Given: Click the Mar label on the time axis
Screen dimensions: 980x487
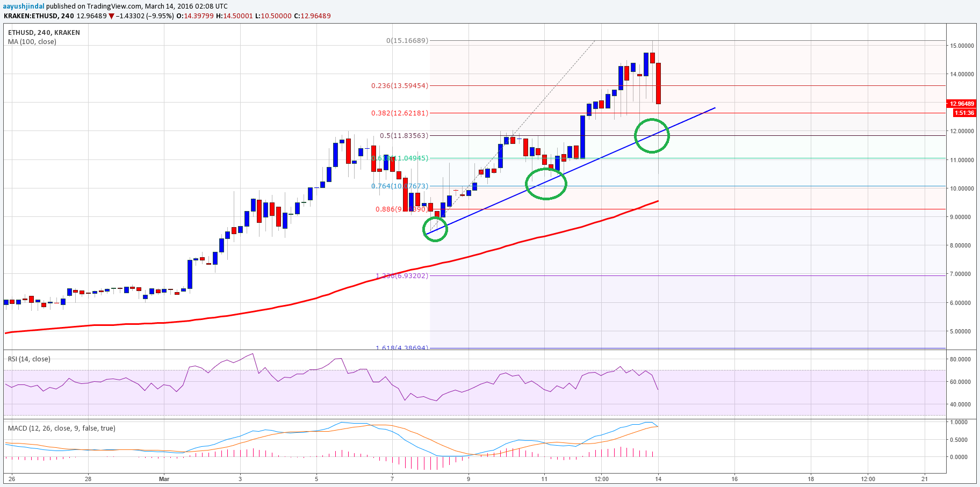Looking at the screenshot, I should coord(164,479).
